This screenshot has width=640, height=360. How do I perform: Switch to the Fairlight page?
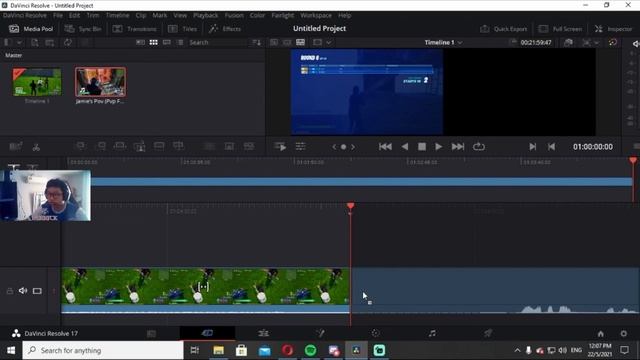click(432, 333)
